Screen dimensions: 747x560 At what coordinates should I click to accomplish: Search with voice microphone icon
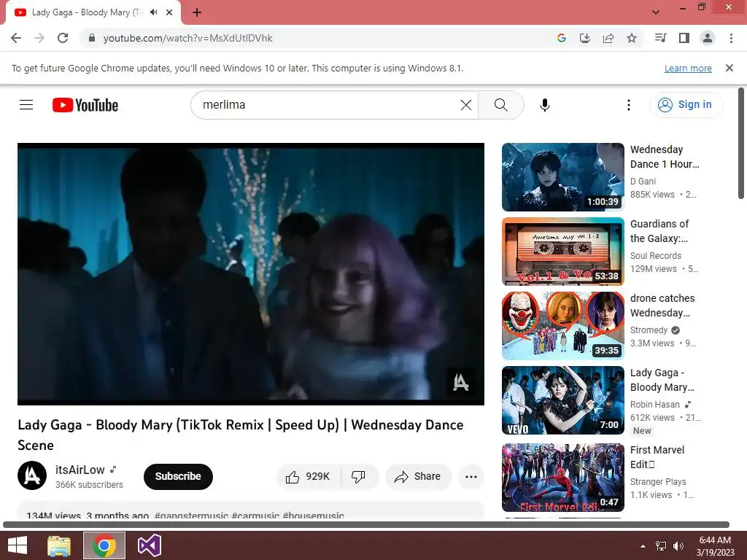pyautogui.click(x=545, y=105)
